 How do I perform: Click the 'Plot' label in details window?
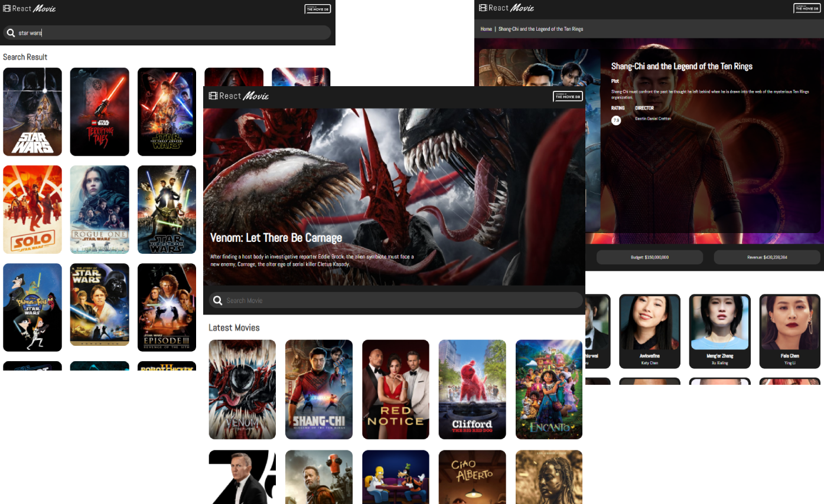point(615,81)
